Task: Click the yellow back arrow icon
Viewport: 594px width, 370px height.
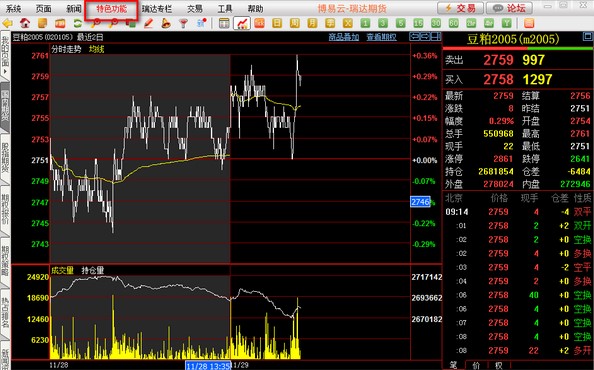Action: (x=7, y=23)
